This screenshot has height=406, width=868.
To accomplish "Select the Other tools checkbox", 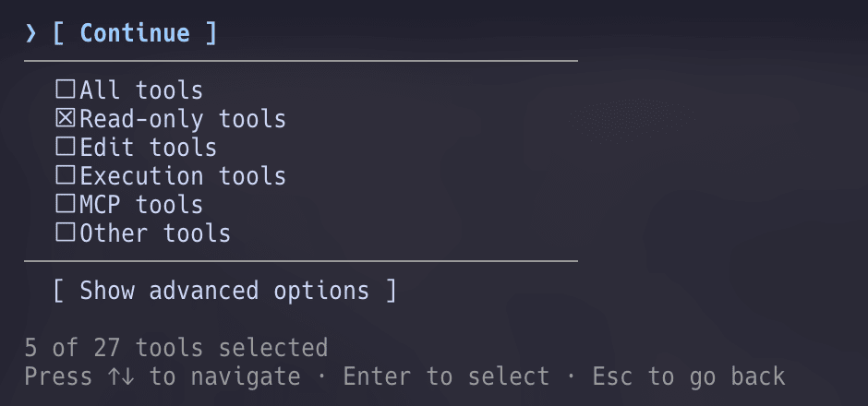I will tap(66, 233).
